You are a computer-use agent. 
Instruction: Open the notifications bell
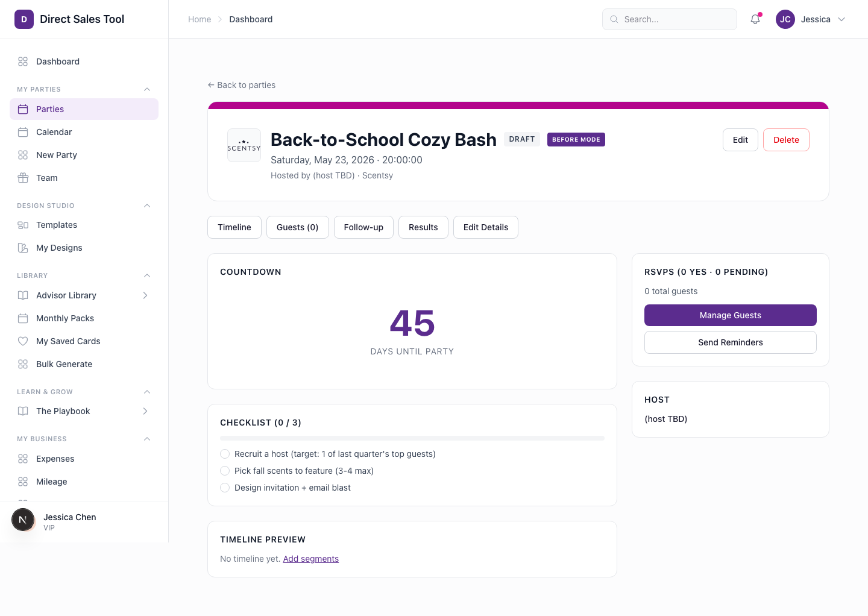pyautogui.click(x=755, y=19)
